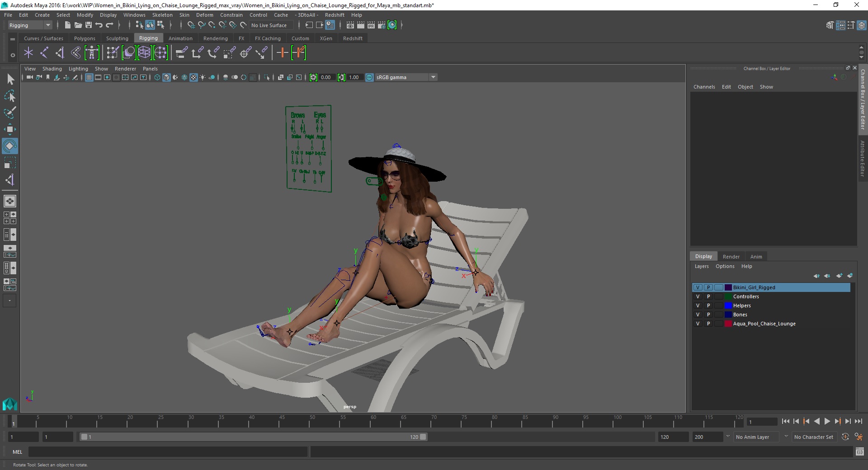Click the Redo arrow icon

(109, 25)
